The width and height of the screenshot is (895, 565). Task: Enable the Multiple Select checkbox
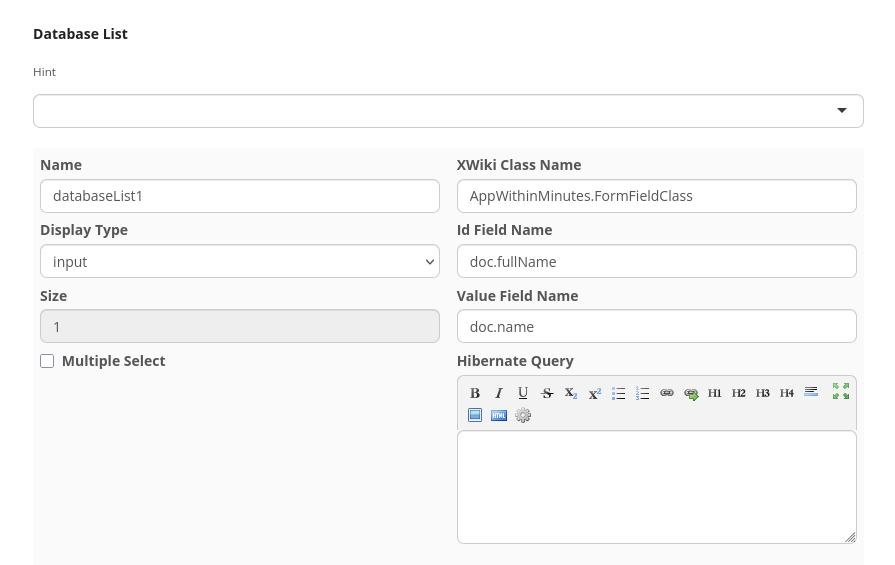coord(47,361)
